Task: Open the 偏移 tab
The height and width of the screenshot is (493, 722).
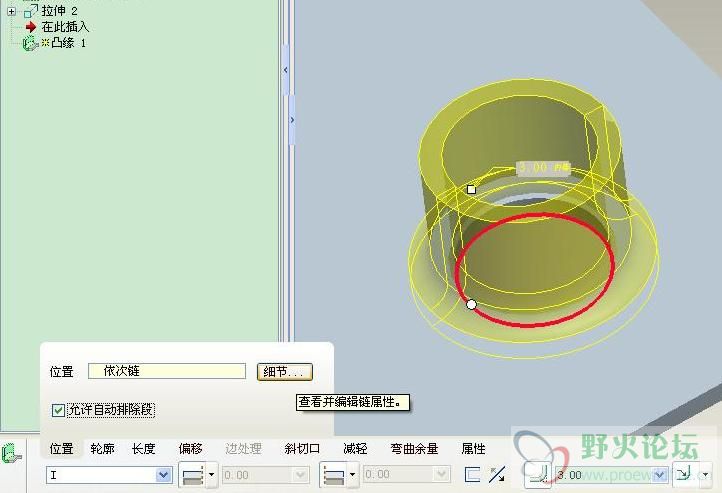Action: (190, 448)
